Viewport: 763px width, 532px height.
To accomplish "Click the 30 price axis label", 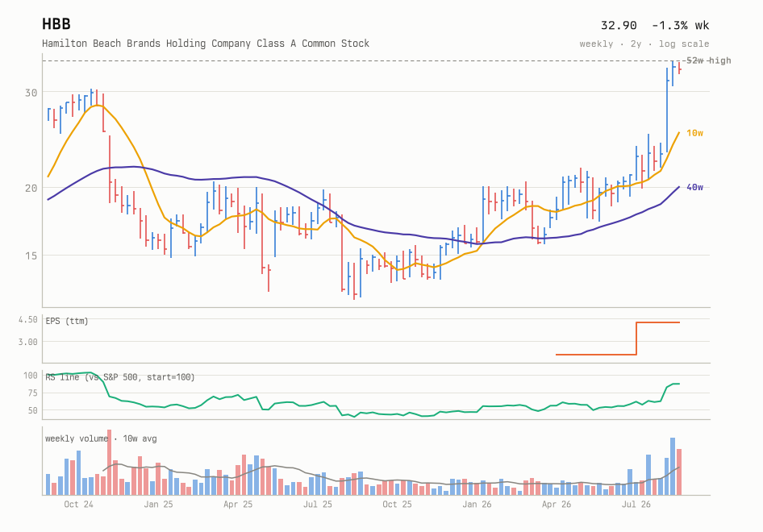I will tap(31, 93).
